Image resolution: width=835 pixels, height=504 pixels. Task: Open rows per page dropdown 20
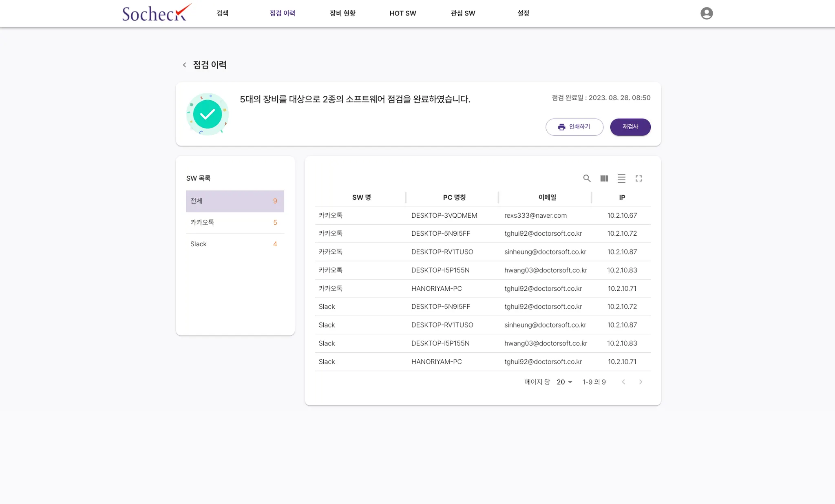(x=565, y=382)
